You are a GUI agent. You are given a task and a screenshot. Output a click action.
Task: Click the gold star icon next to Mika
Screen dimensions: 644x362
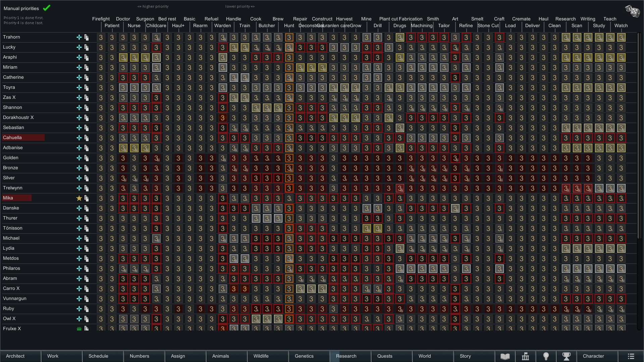pyautogui.click(x=79, y=198)
